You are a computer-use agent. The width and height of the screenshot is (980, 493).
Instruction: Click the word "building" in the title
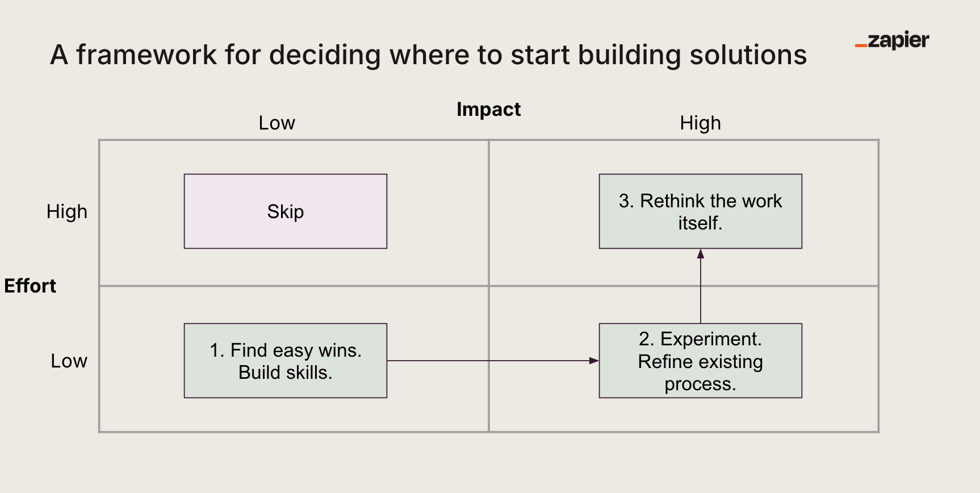(x=630, y=55)
